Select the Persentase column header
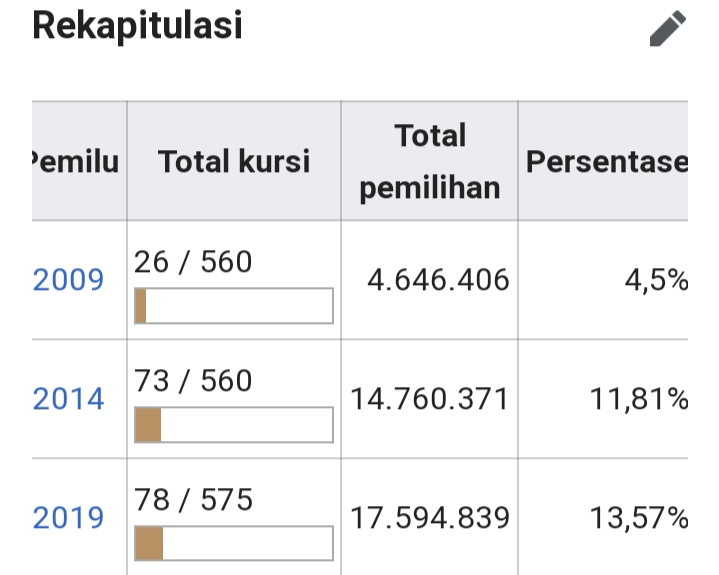This screenshot has width=719, height=575. [603, 161]
